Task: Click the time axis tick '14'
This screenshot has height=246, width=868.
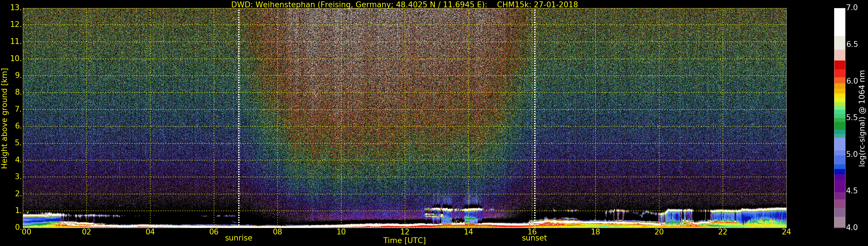Action: point(469,232)
